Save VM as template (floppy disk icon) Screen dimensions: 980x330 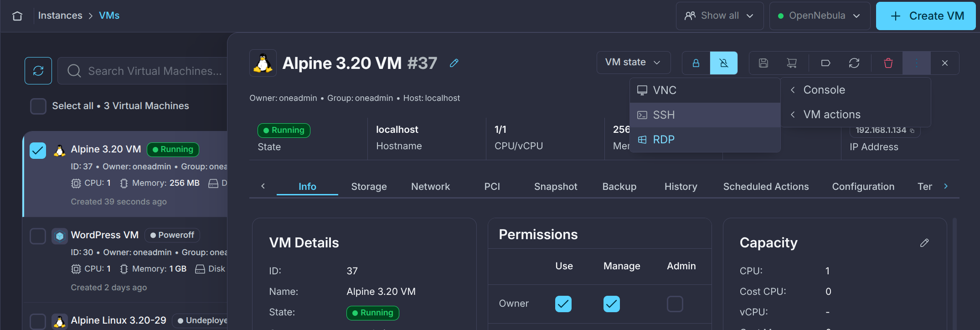[x=763, y=63]
